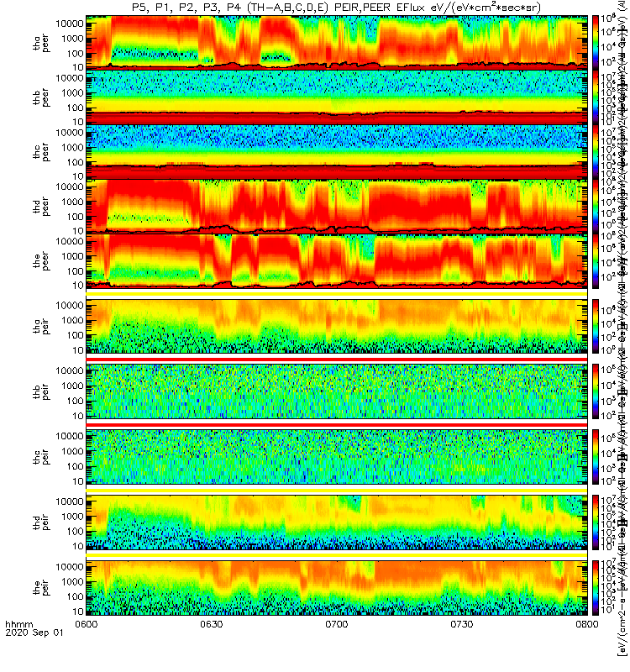
Task: Click the '10' tick label of thd peer
Action: [78, 231]
